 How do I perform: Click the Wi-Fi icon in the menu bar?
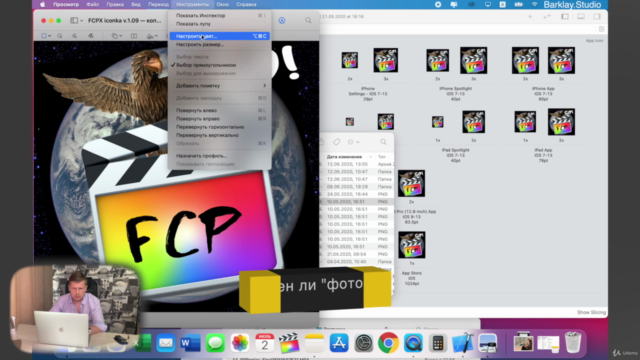534,4
